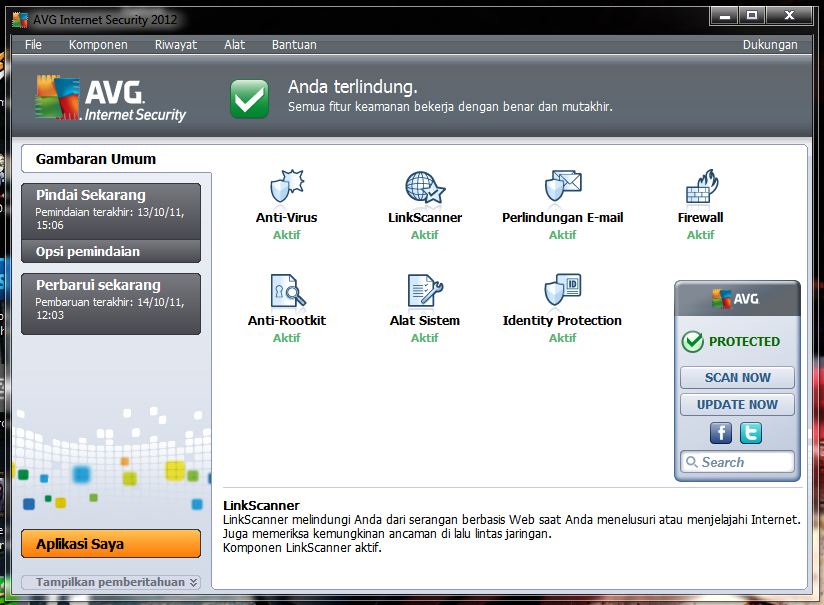Click the AVG Internet Security logo
Image resolution: width=824 pixels, height=605 pixels.
coord(111,98)
